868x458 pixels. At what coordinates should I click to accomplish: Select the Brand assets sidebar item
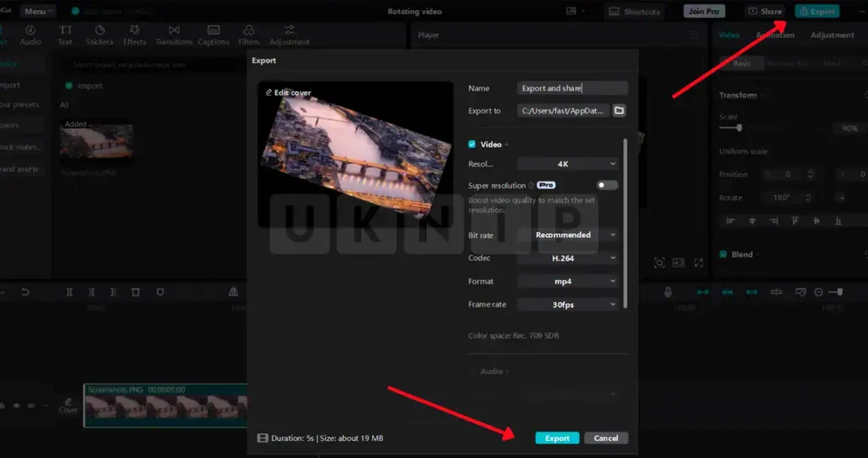pos(19,169)
